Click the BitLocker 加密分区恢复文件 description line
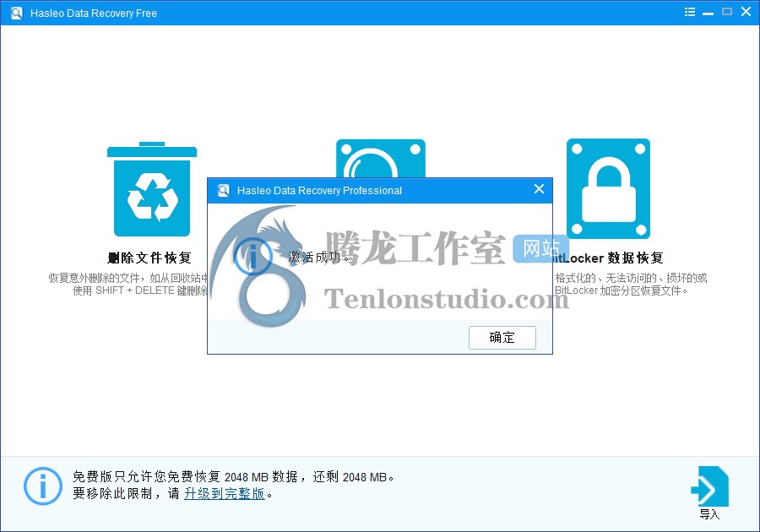The width and height of the screenshot is (760, 532). 621,290
